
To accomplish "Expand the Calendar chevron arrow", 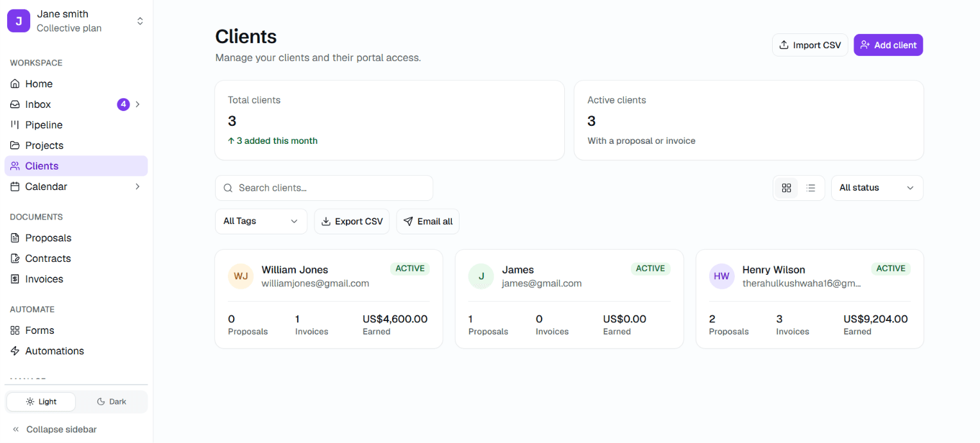I will pos(137,186).
